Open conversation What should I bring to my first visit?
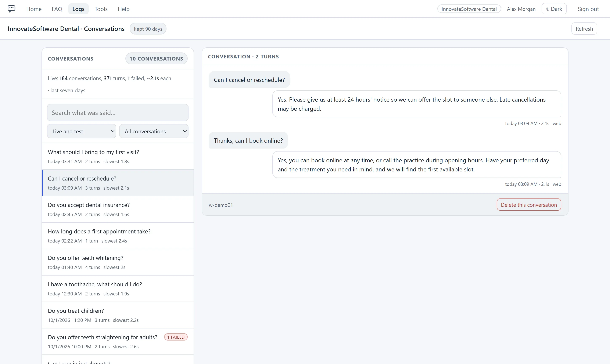The image size is (610, 364). coord(118,156)
